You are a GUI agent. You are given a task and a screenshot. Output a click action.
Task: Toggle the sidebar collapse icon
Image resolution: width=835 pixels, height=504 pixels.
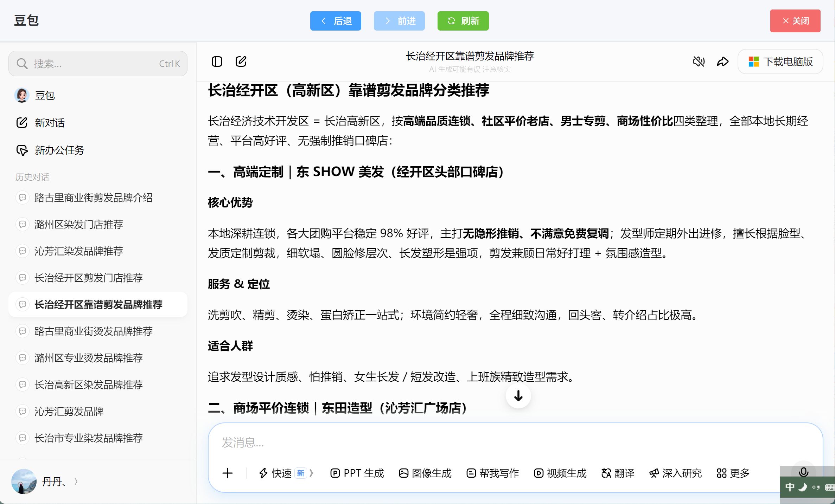(217, 62)
